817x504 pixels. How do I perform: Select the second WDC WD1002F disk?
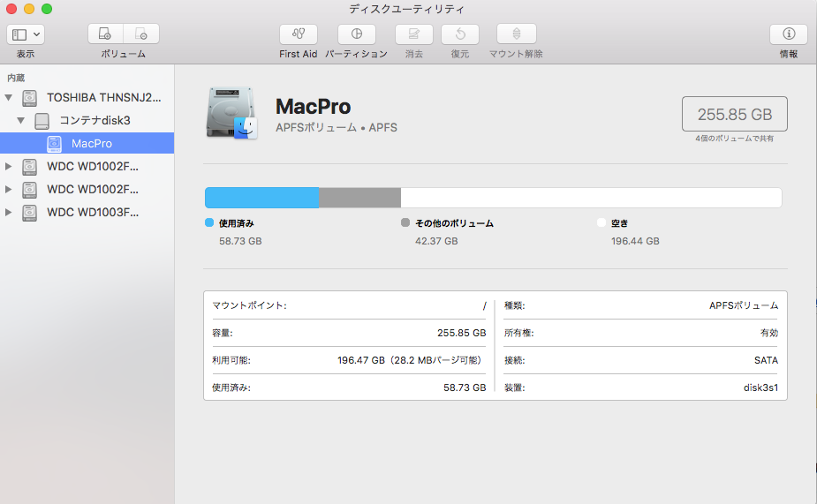click(92, 189)
